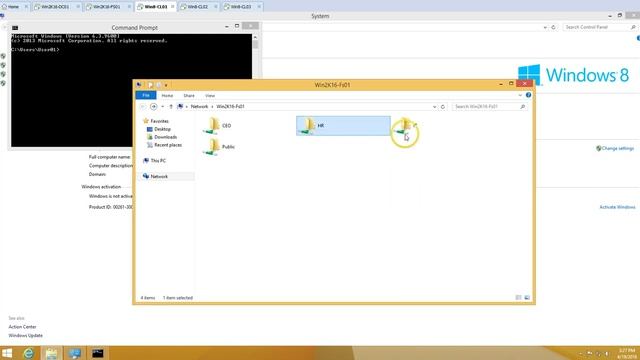Switch to Win2K16-FS01 VM tab

(x=107, y=7)
